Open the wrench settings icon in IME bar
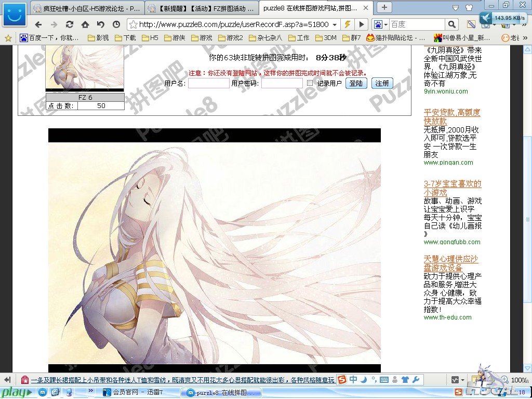 [415, 380]
